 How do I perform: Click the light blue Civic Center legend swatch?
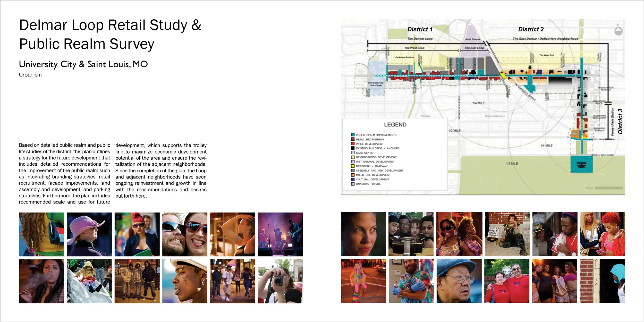point(353,152)
